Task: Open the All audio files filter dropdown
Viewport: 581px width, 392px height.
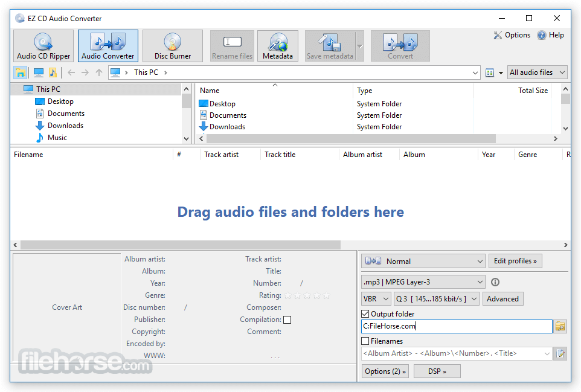Action: 538,72
